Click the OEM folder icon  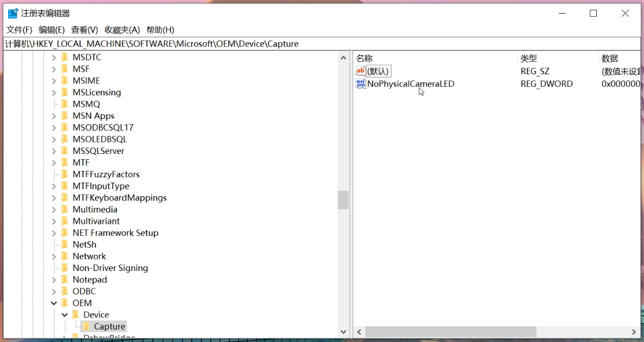(x=65, y=303)
